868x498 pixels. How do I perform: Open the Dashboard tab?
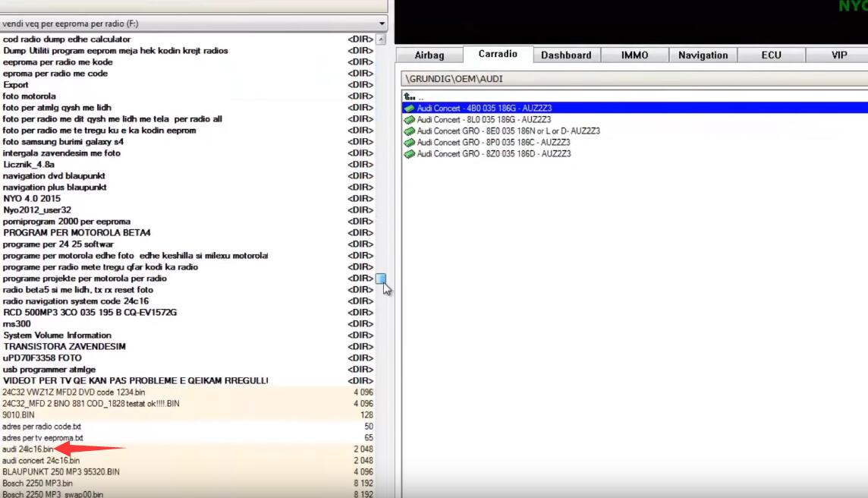pyautogui.click(x=566, y=55)
